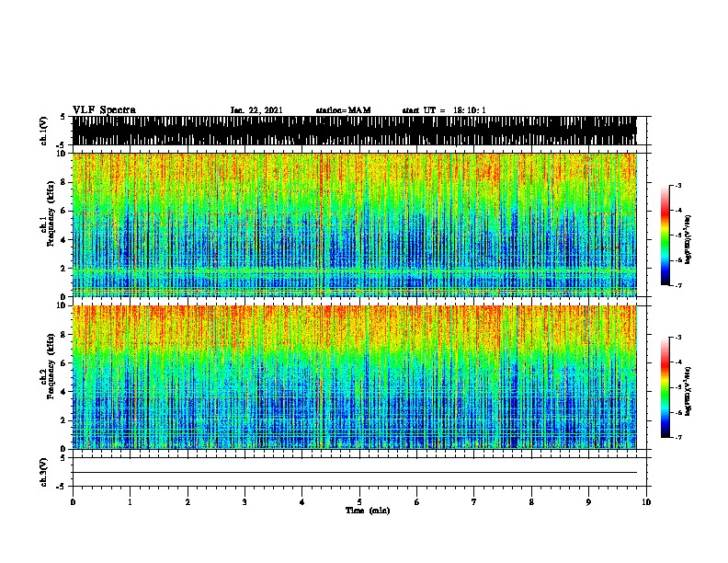Click time axis tick label '2'
Viewport: 728px width, 563px height.
188,502
